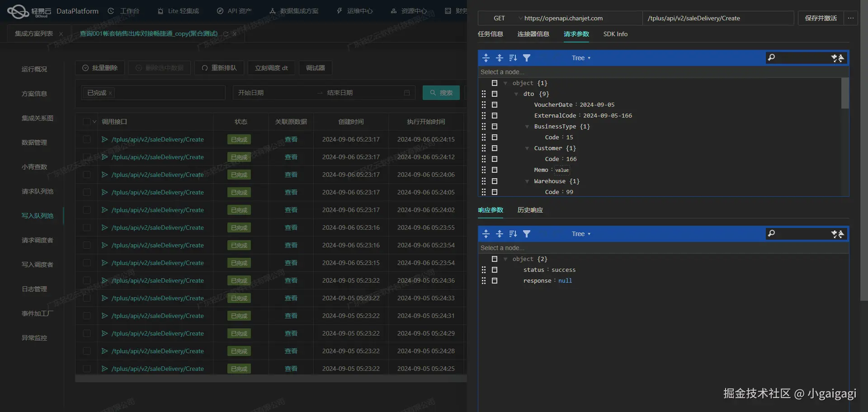Refresh the 查询001帐套 solution tab
868x412 pixels.
(x=226, y=34)
